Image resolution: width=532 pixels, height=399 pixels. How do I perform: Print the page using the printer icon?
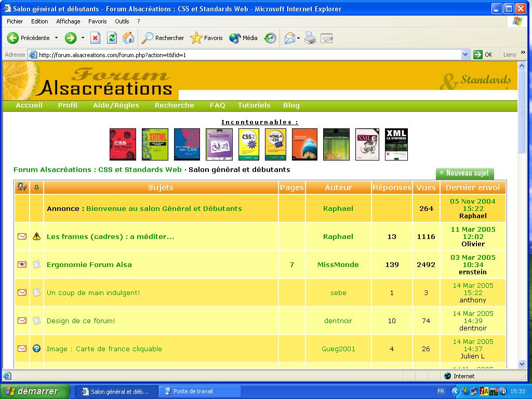pyautogui.click(x=310, y=38)
